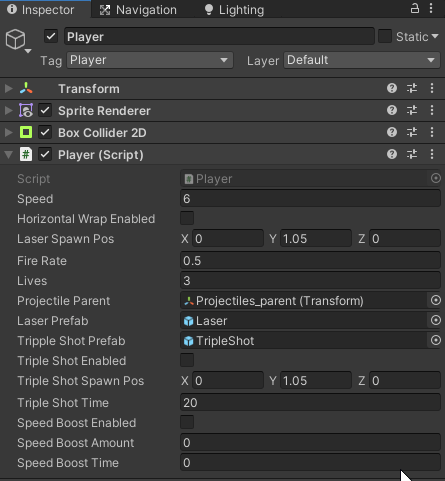Open Sprite Renderer presets icon

click(412, 110)
